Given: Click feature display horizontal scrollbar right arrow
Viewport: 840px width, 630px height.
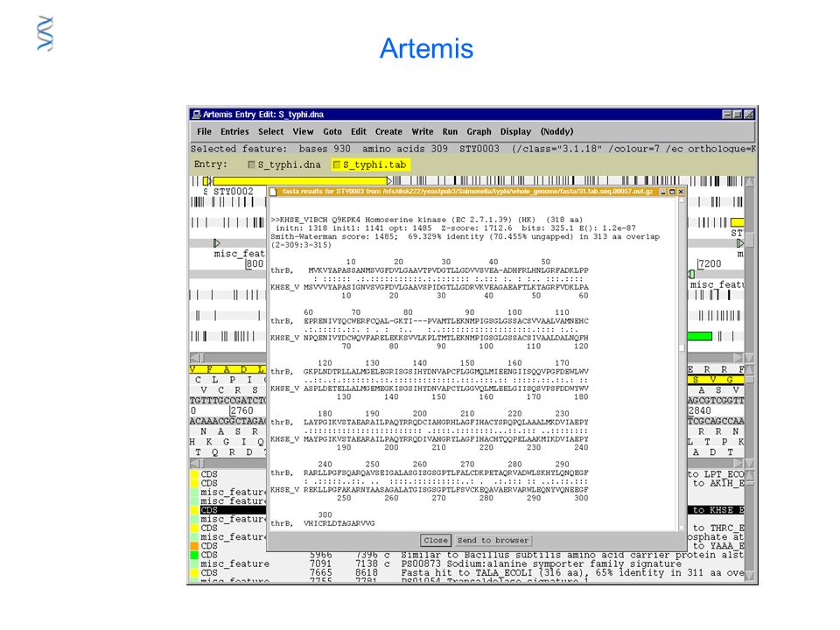Looking at the screenshot, I should (x=738, y=357).
